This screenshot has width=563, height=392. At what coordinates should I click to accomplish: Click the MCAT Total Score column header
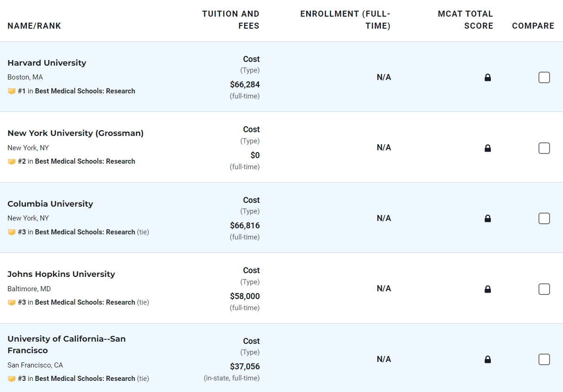click(x=465, y=20)
